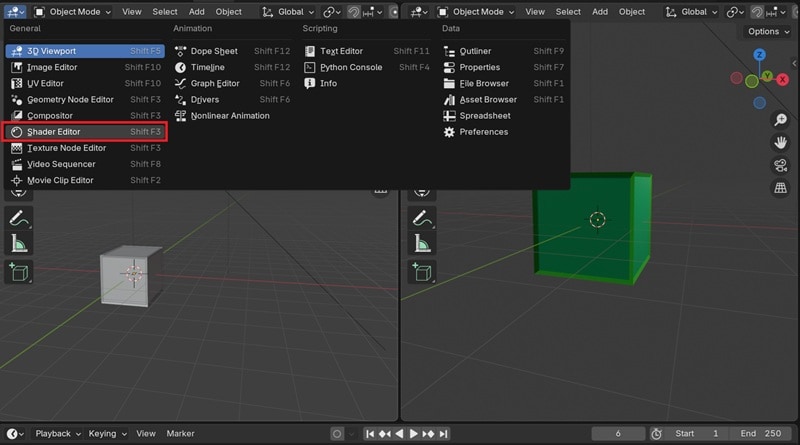This screenshot has height=445, width=800.
Task: Open Python Console
Action: pyautogui.click(x=366, y=67)
